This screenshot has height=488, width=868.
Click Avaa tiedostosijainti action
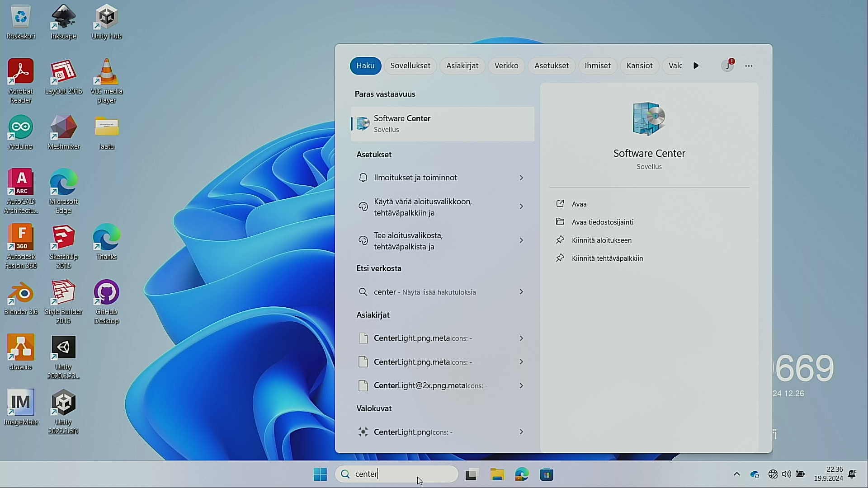point(603,222)
